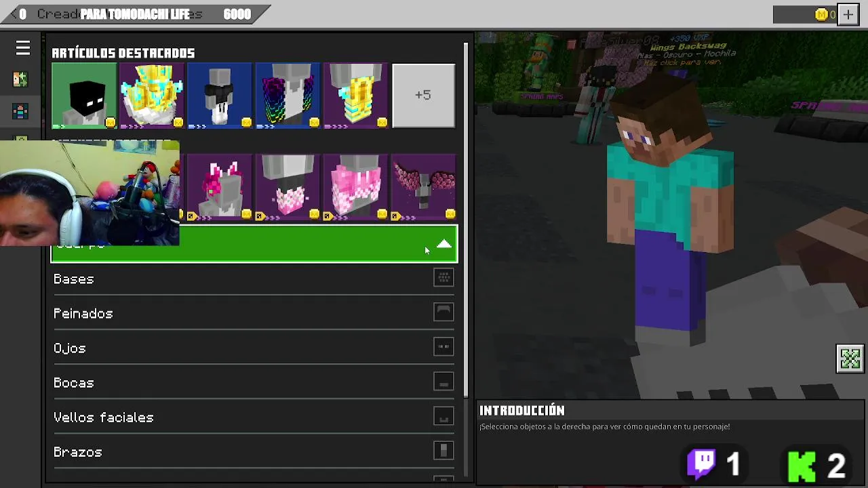
Task: Click the coin balance display
Action: 806,14
